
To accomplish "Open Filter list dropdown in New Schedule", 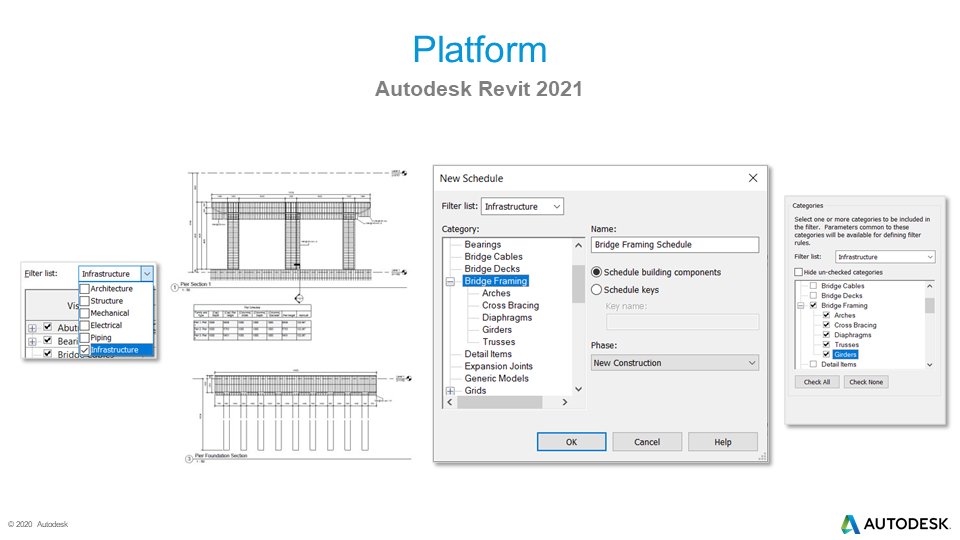I will (522, 206).
